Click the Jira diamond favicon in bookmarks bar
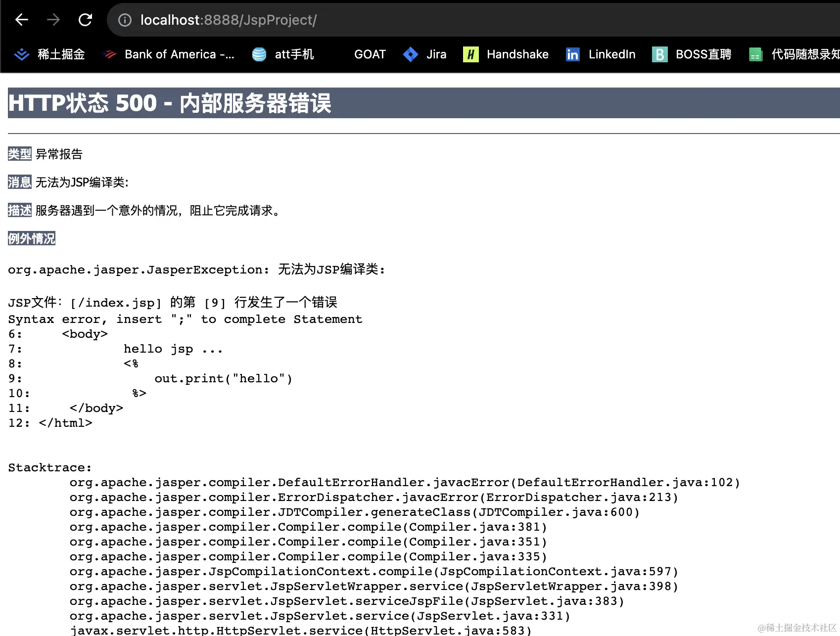 [x=411, y=54]
